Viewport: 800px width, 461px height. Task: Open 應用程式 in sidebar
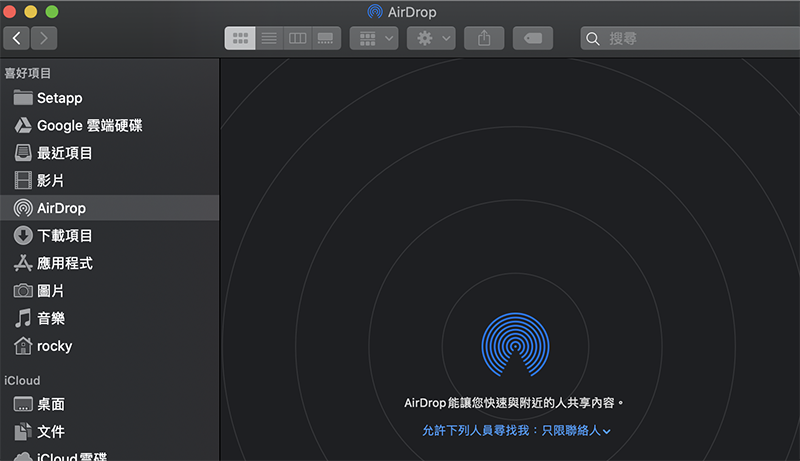point(110,263)
